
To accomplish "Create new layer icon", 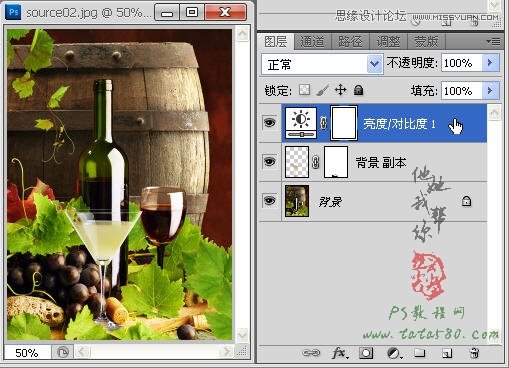I will tap(447, 353).
